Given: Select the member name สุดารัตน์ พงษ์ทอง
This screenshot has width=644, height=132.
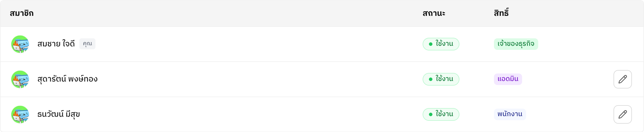Looking at the screenshot, I should point(68,79).
